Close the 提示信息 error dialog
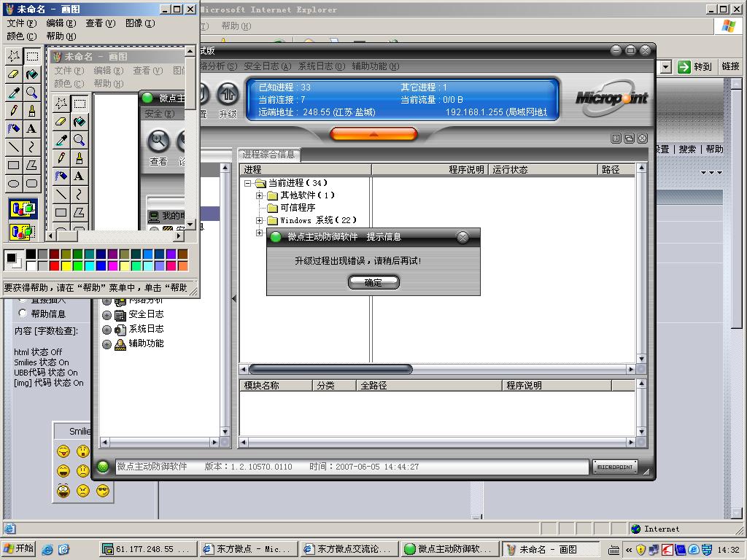 pos(462,237)
